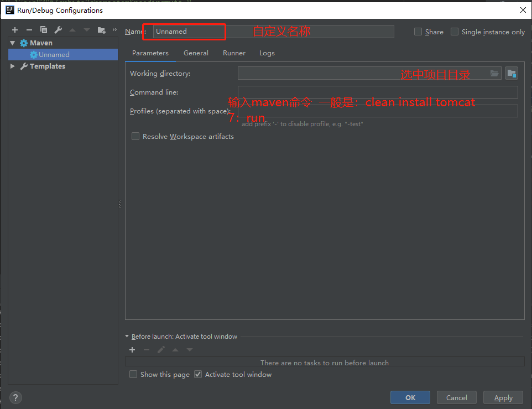Screen dimensions: 532x409
Task: Copy the Unnamed configuration
Action: (44, 30)
